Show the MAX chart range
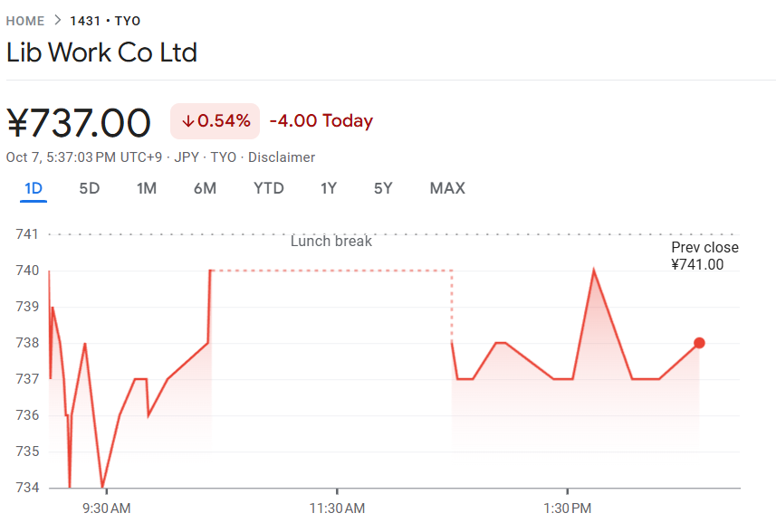The image size is (776, 532). pos(447,188)
